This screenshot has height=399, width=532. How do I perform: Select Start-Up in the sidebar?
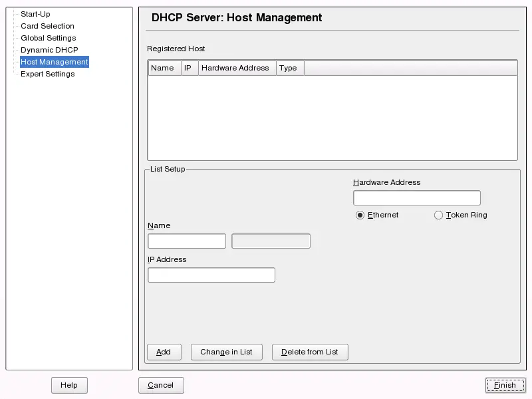pos(36,14)
